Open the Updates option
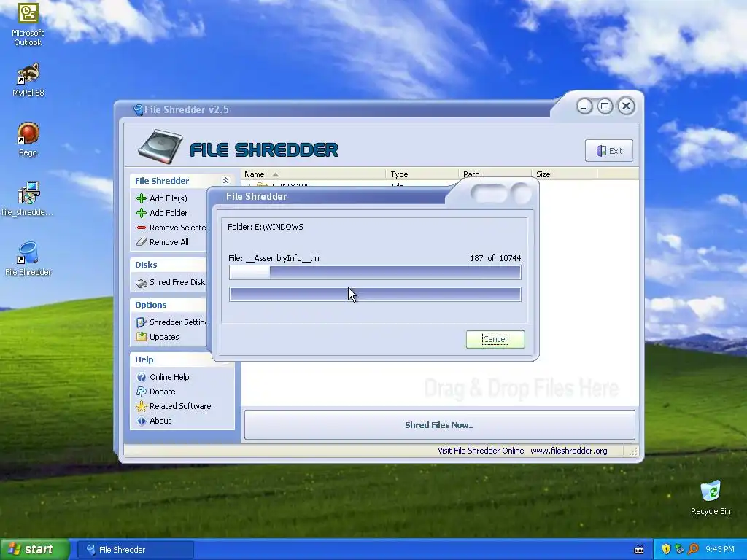This screenshot has height=560, width=747. pos(164,337)
